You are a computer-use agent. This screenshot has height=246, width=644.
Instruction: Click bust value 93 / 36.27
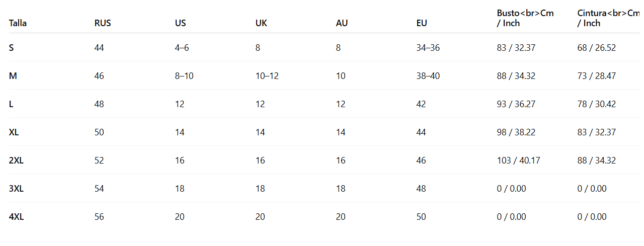click(516, 104)
